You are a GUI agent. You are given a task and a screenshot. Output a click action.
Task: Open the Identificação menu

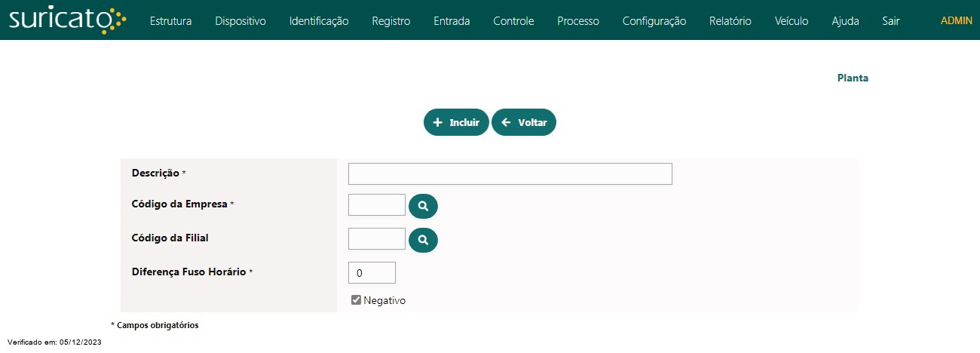coord(319,21)
